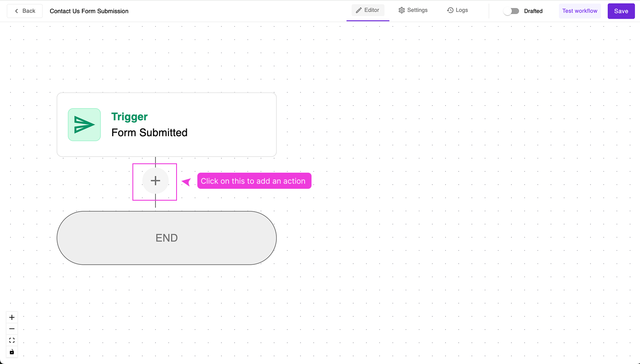640x364 pixels.
Task: Click the Drafted status label
Action: [x=533, y=11]
